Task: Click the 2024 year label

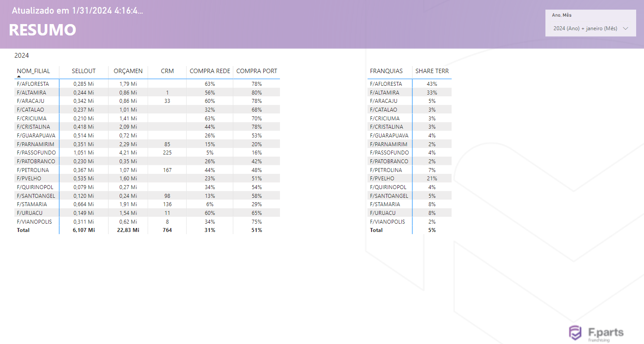Action: (21, 56)
